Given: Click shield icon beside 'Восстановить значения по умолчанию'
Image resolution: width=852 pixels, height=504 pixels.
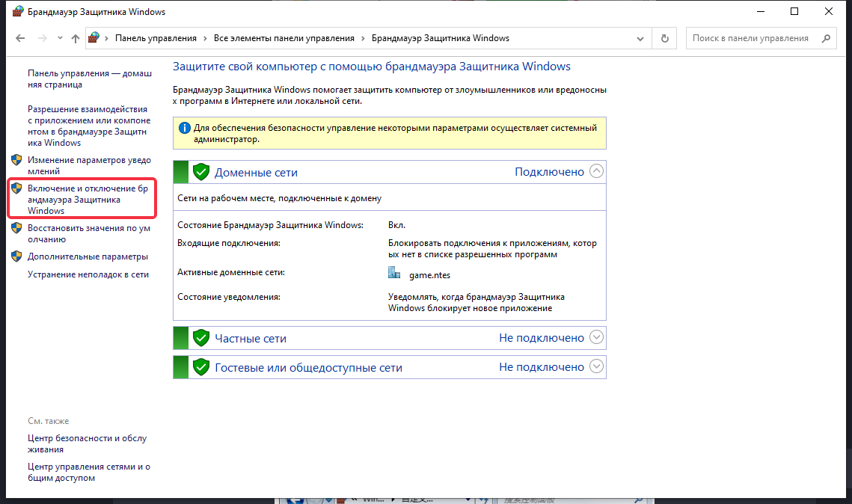Looking at the screenshot, I should coord(16,227).
